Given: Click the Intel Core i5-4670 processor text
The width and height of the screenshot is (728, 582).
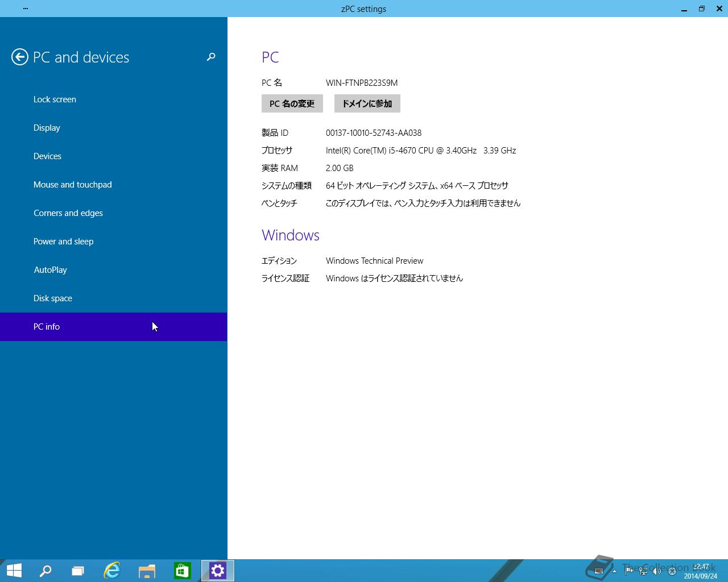Looking at the screenshot, I should point(421,151).
